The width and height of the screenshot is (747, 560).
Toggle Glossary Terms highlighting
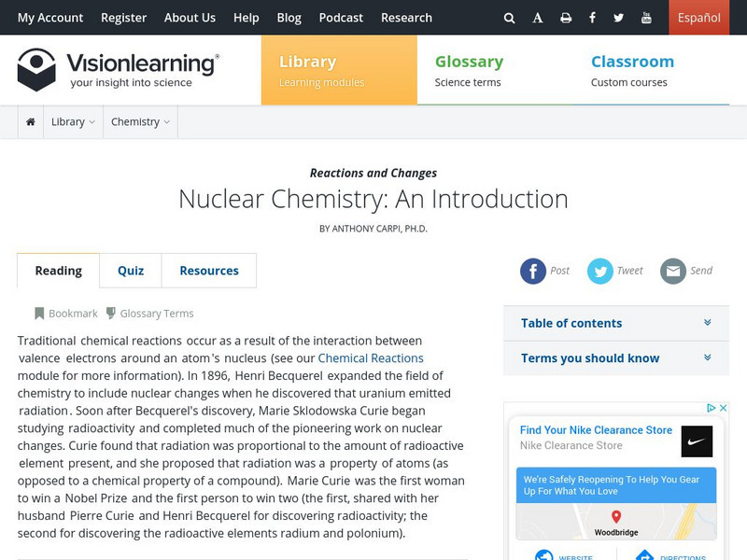149,314
